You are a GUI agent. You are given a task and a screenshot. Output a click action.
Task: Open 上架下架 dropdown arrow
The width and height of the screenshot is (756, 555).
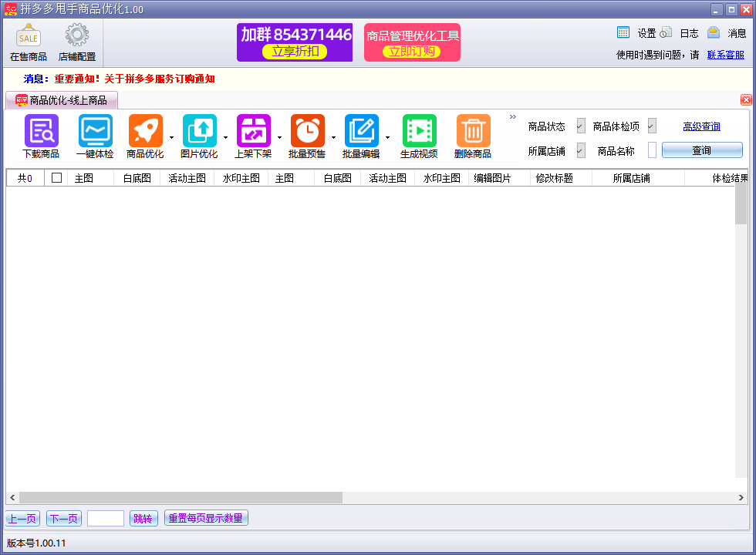279,137
